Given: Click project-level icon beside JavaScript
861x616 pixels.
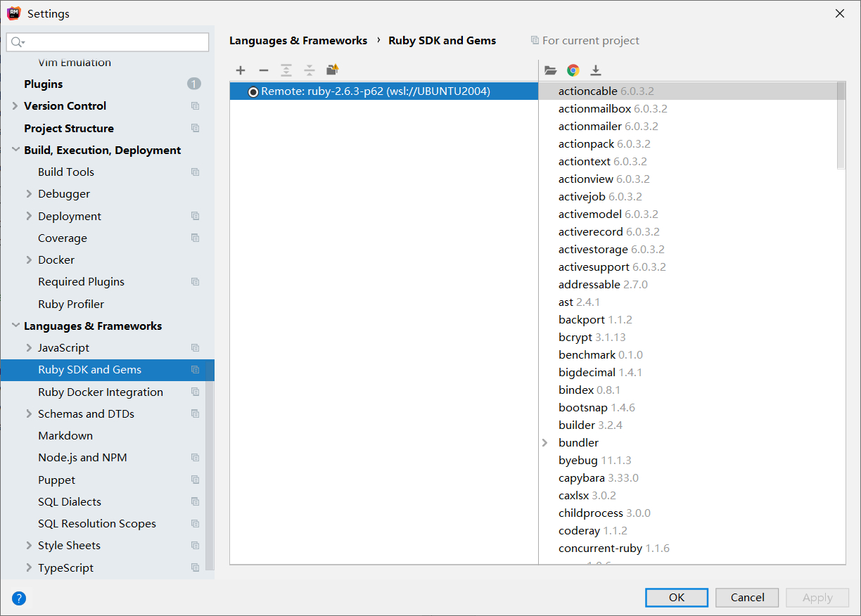Looking at the screenshot, I should pos(196,348).
